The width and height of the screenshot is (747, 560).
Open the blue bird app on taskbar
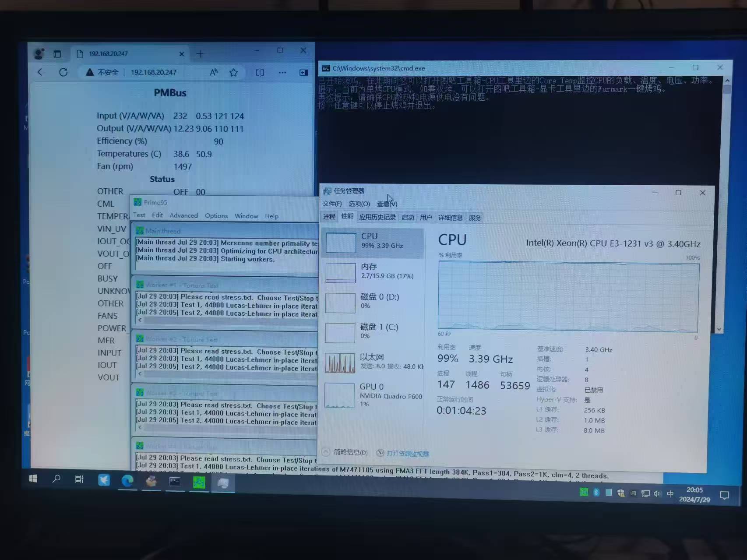[x=104, y=480]
